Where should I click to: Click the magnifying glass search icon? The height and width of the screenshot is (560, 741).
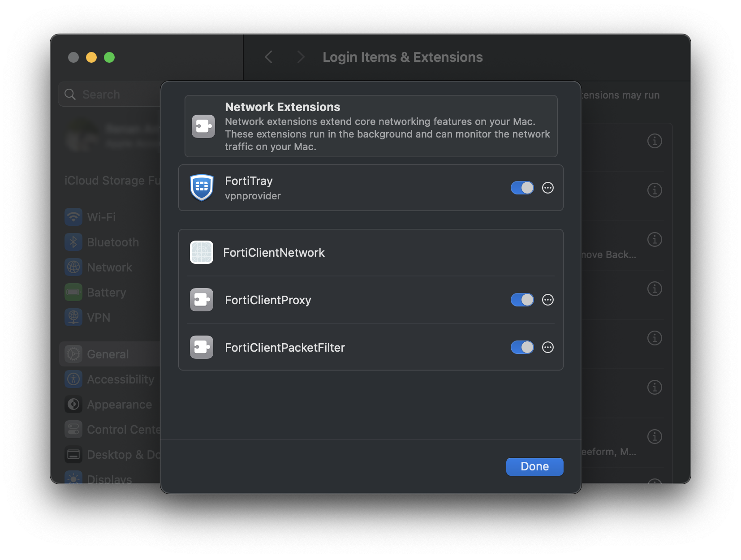pos(70,94)
